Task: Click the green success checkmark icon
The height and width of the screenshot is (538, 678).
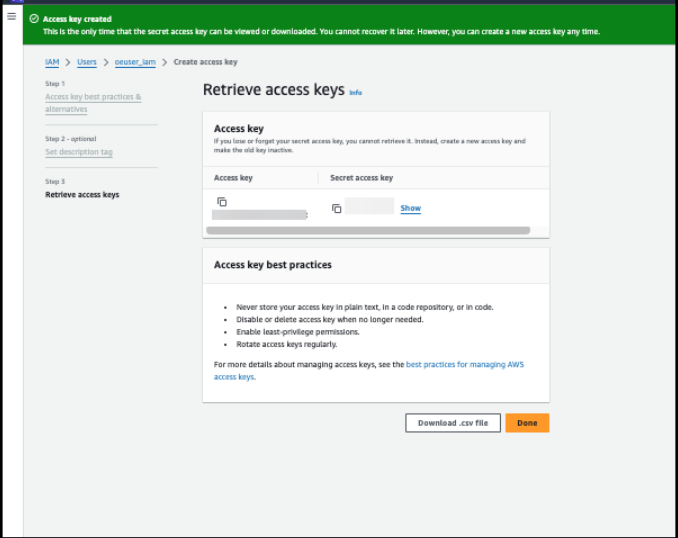Action: pyautogui.click(x=34, y=19)
